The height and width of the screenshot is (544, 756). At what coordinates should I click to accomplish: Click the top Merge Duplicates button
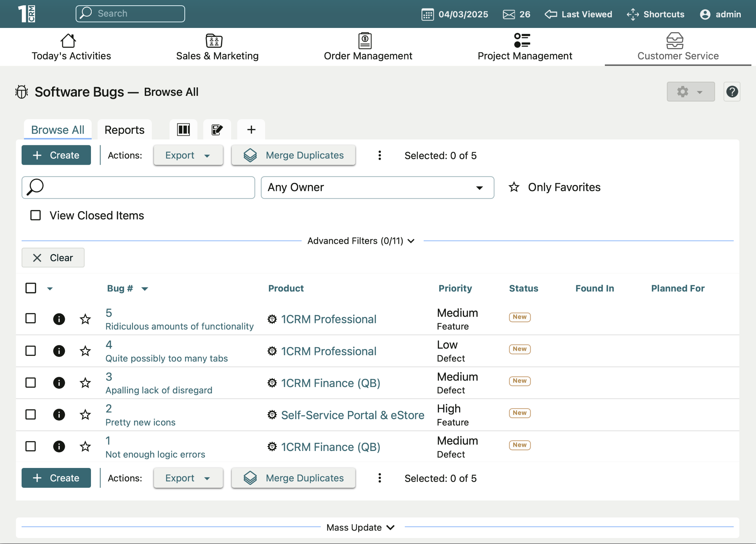pos(293,155)
